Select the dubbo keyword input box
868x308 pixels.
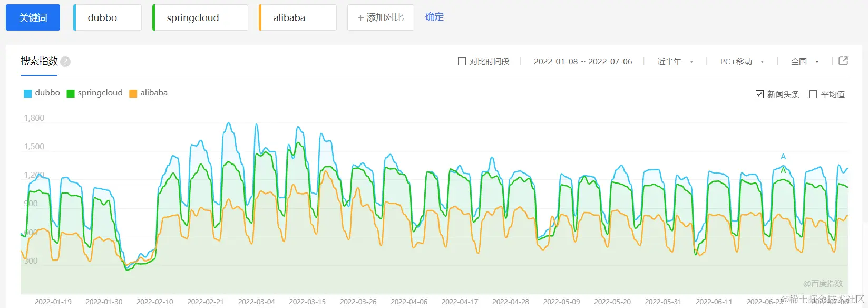tap(108, 17)
